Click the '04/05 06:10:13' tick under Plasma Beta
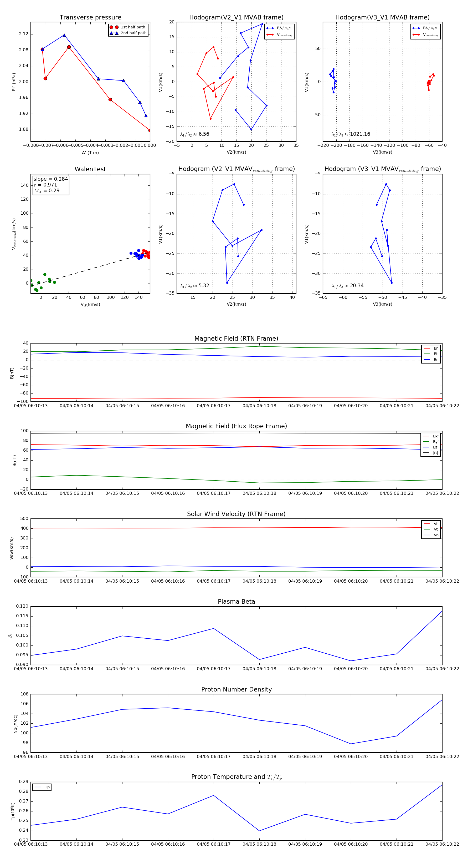 [x=31, y=669]
